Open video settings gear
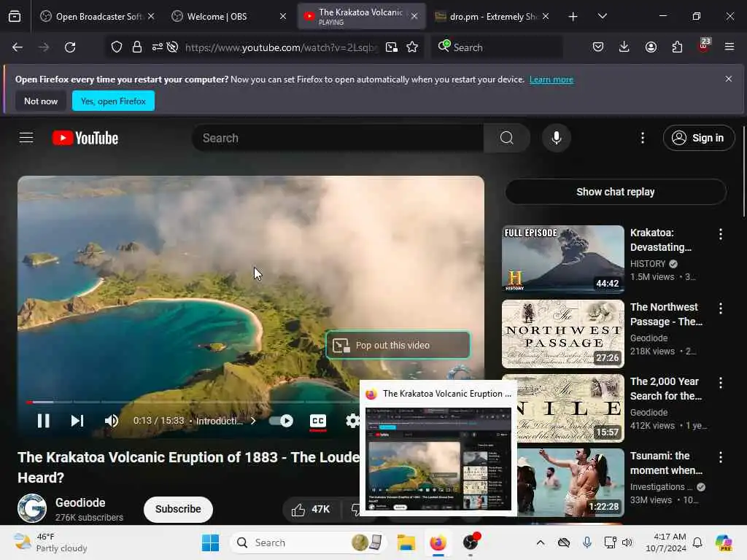 click(x=352, y=421)
